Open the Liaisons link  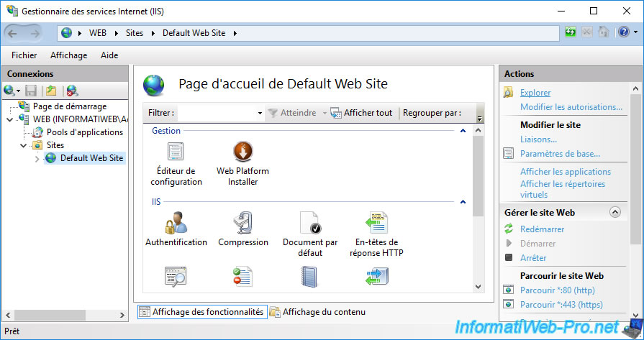point(538,139)
